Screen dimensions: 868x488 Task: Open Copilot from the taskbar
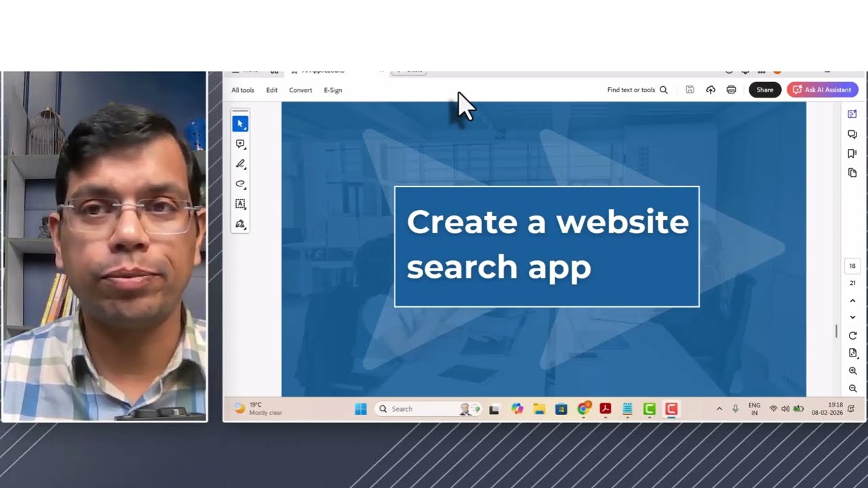pyautogui.click(x=517, y=409)
